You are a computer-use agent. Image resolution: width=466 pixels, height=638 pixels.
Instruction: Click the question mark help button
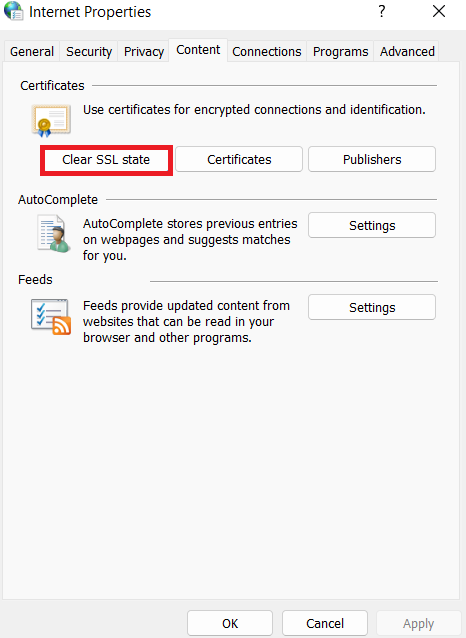(381, 11)
